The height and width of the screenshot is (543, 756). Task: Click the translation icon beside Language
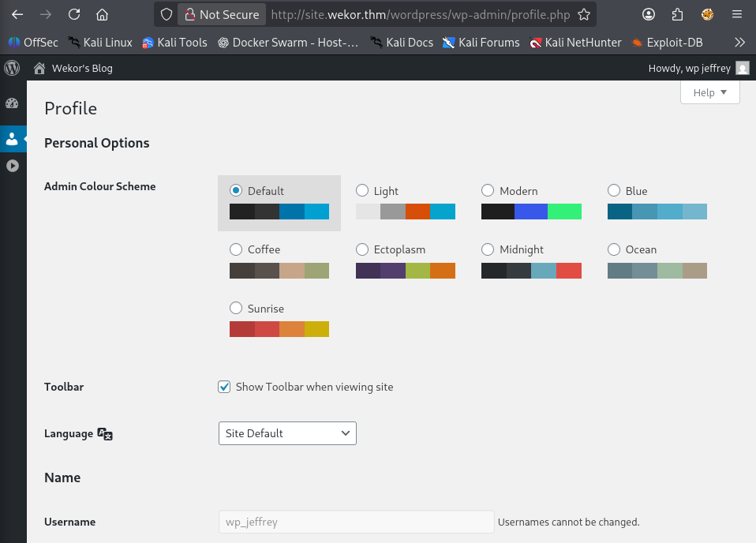point(105,433)
